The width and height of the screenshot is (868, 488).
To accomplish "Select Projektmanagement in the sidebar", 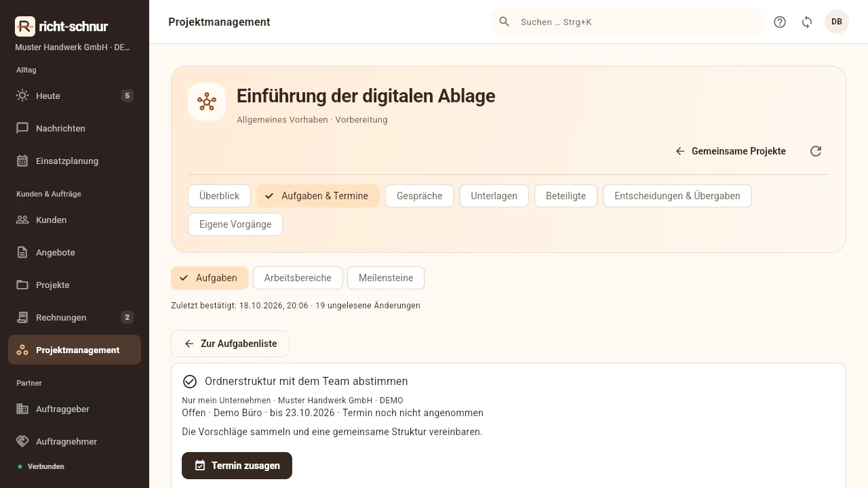I will [x=75, y=350].
